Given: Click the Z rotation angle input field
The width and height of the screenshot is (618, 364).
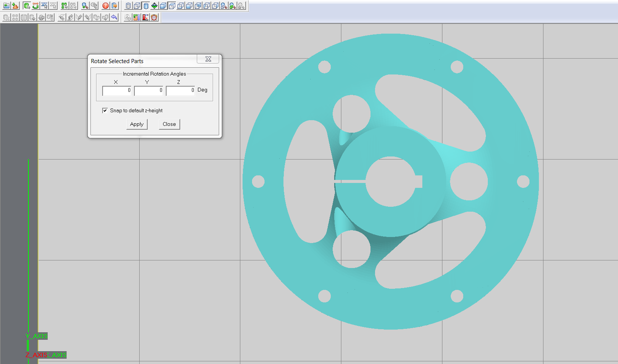Looking at the screenshot, I should (181, 91).
